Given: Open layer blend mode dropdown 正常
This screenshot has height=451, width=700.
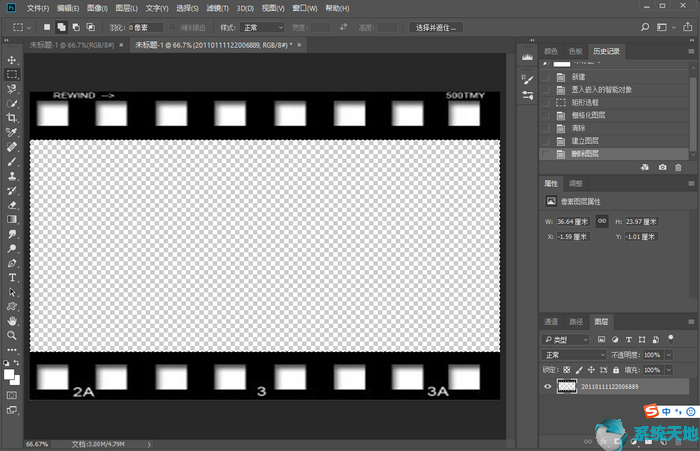Looking at the screenshot, I should coord(574,355).
